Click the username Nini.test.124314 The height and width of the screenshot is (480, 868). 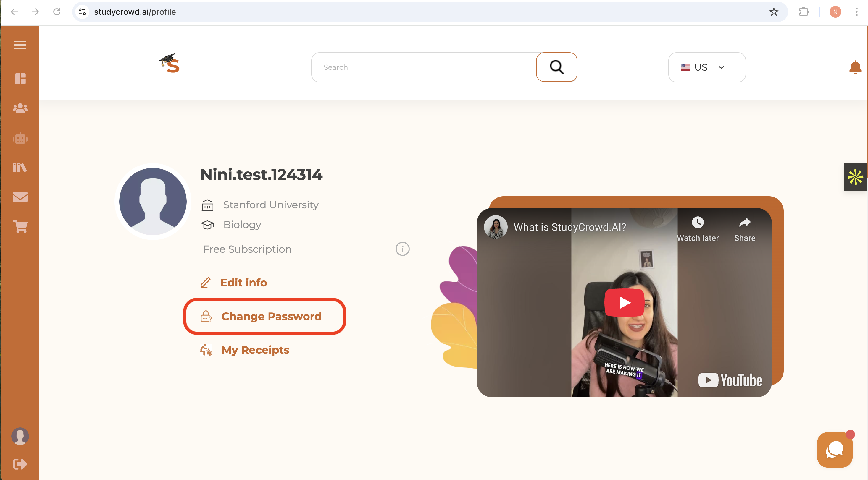click(261, 174)
